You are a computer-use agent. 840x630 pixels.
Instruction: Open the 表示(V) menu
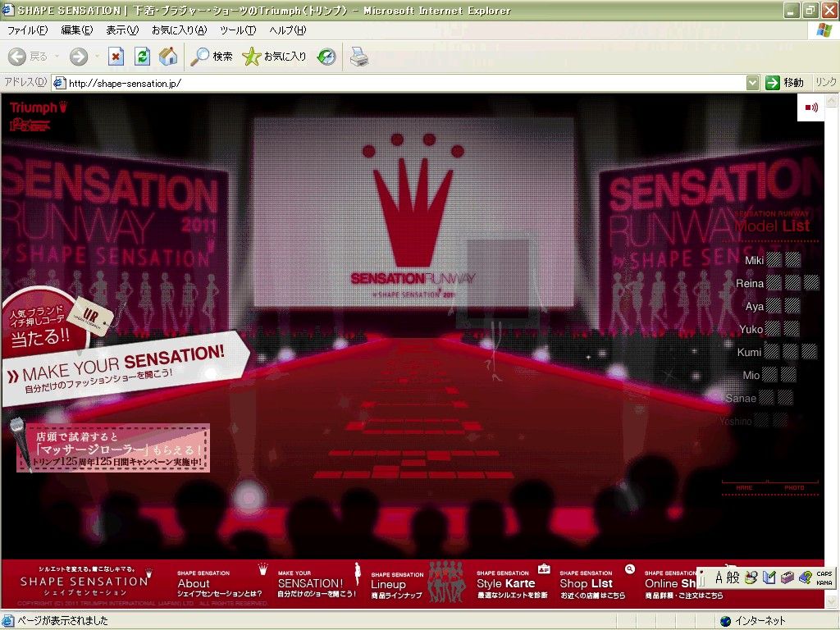[x=122, y=30]
